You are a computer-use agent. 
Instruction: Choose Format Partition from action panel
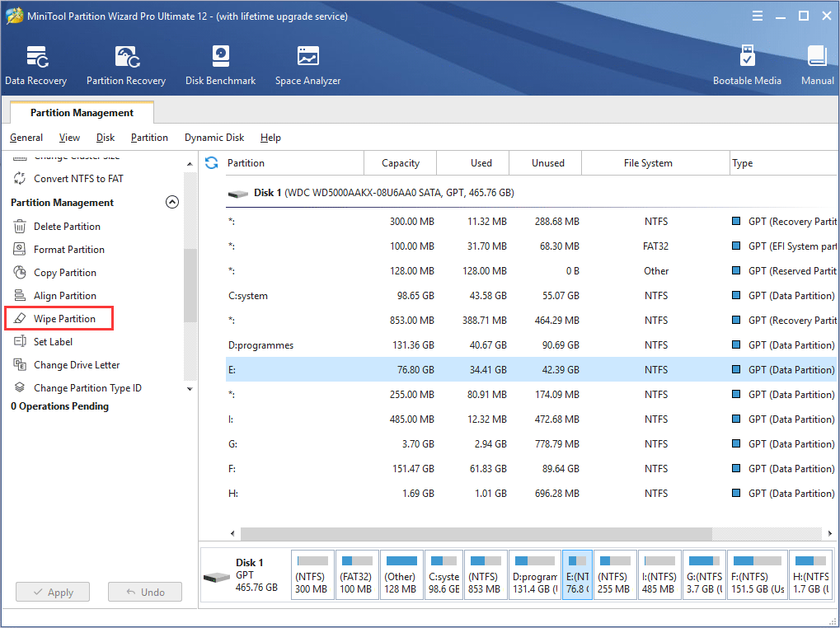pyautogui.click(x=68, y=249)
